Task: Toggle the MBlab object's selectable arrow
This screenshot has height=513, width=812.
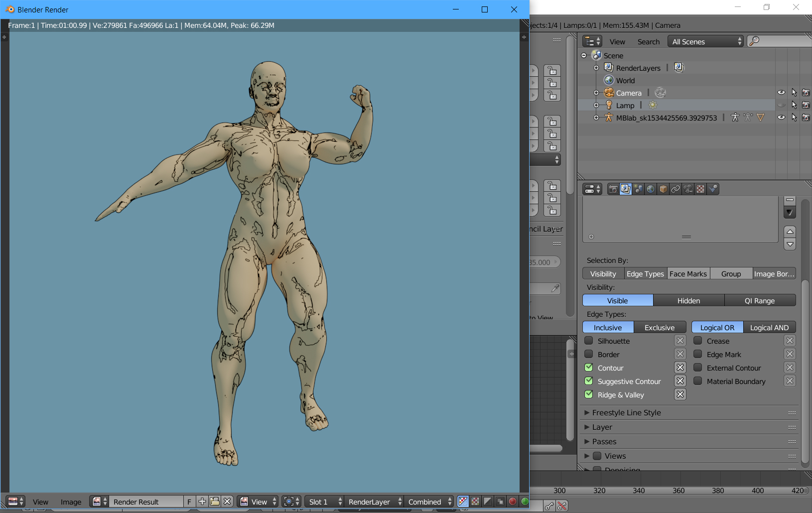Action: [x=794, y=118]
